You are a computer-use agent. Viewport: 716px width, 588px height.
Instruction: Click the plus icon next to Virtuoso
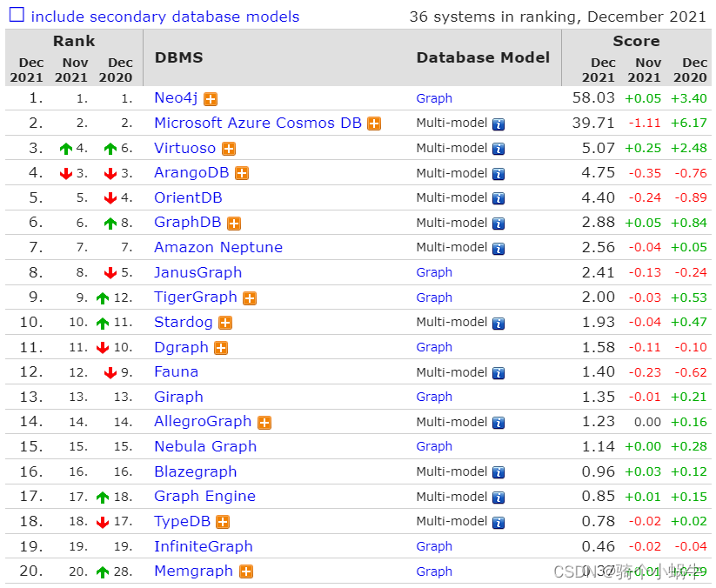[x=229, y=149]
